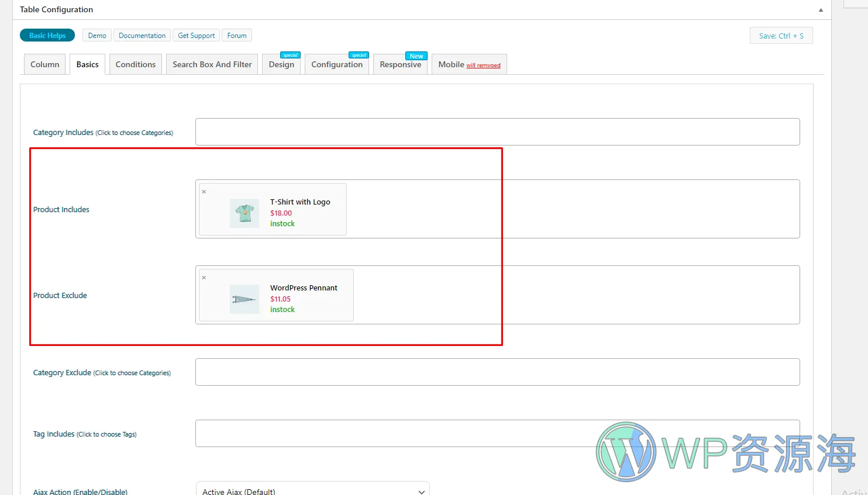The height and width of the screenshot is (495, 868).
Task: Open the Configuration tab
Action: pos(337,64)
